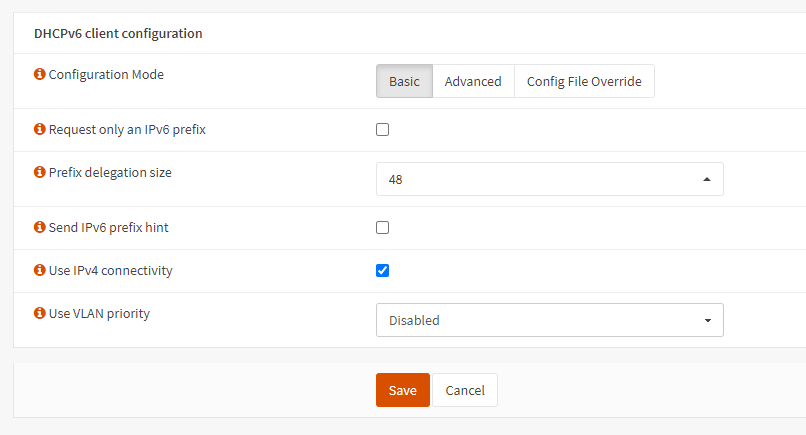Choose the Config File Override mode
806x435 pixels.
pyautogui.click(x=584, y=81)
